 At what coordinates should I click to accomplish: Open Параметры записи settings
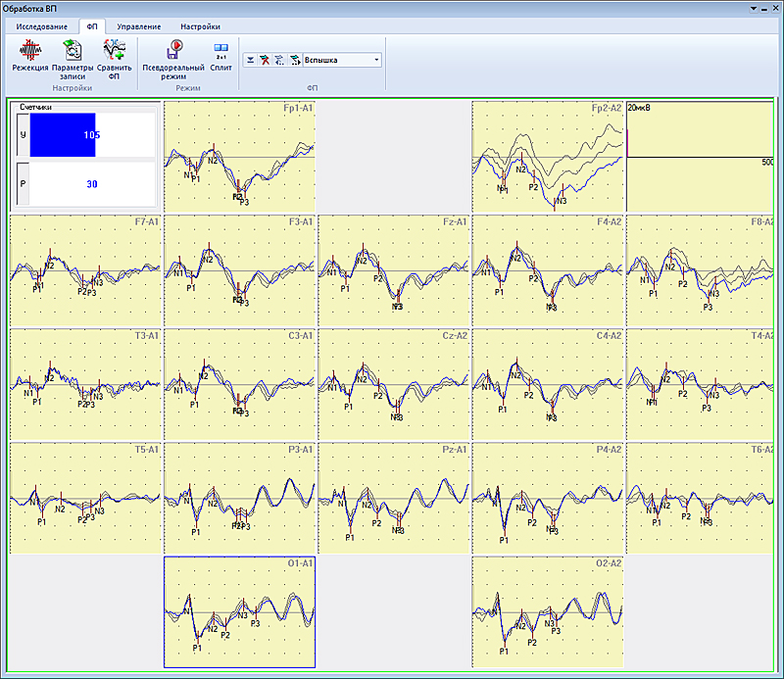(73, 60)
